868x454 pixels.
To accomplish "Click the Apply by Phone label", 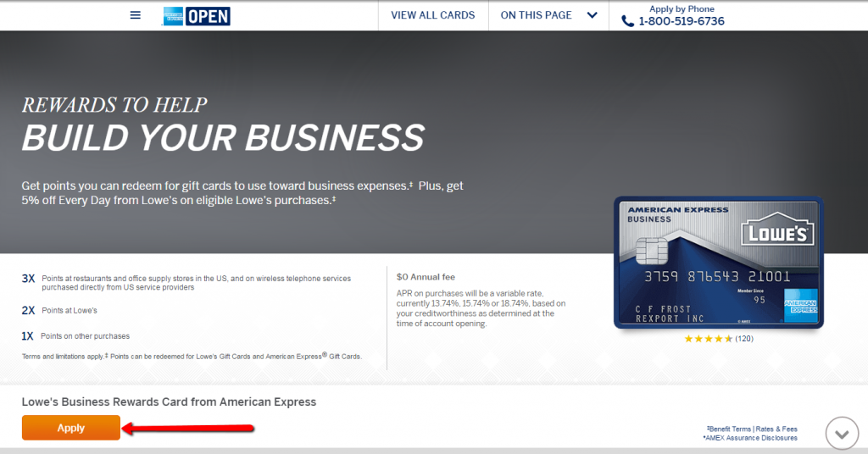I will tap(682, 8).
